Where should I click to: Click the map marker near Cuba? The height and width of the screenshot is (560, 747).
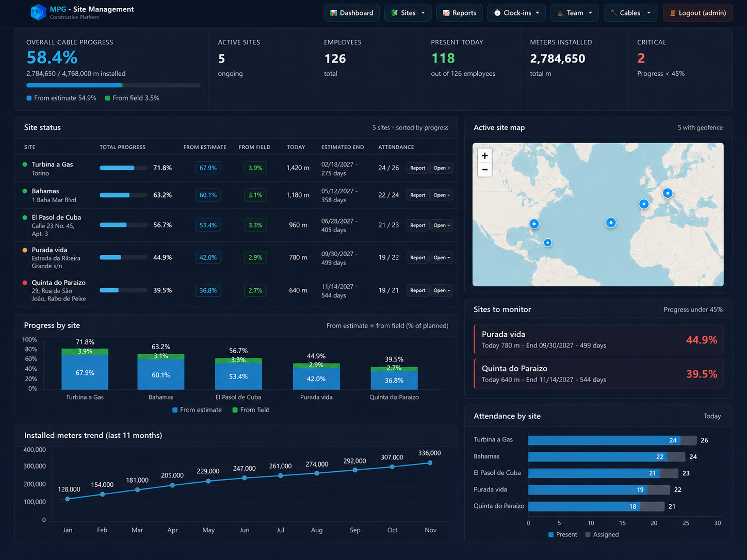coord(548,242)
